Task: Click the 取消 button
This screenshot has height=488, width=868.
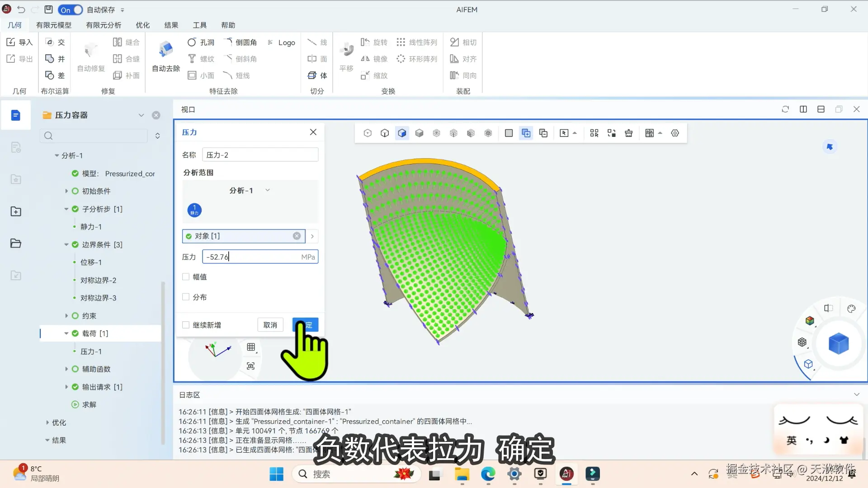Action: coord(270,325)
